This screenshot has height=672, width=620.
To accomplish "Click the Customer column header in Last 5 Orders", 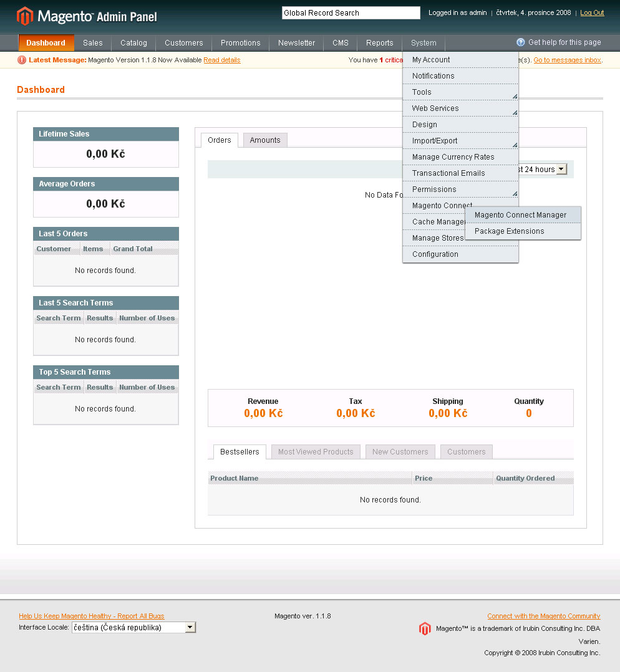I will coord(57,249).
